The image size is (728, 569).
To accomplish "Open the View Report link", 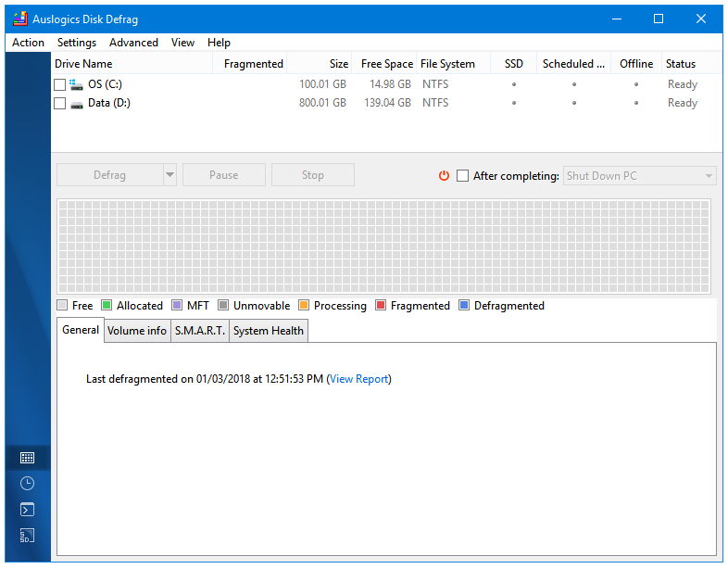I will (x=358, y=379).
